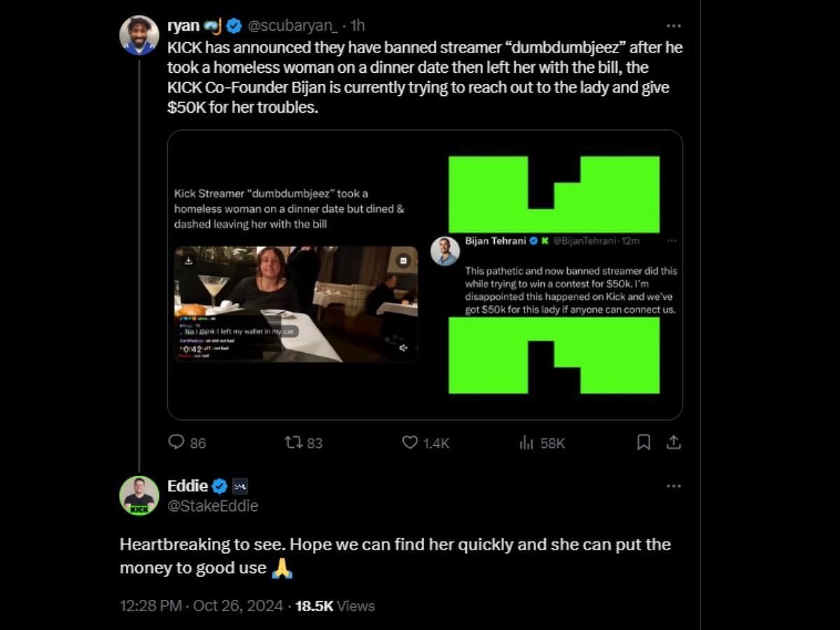Like ryan's post with 1.4K likes

point(410,442)
